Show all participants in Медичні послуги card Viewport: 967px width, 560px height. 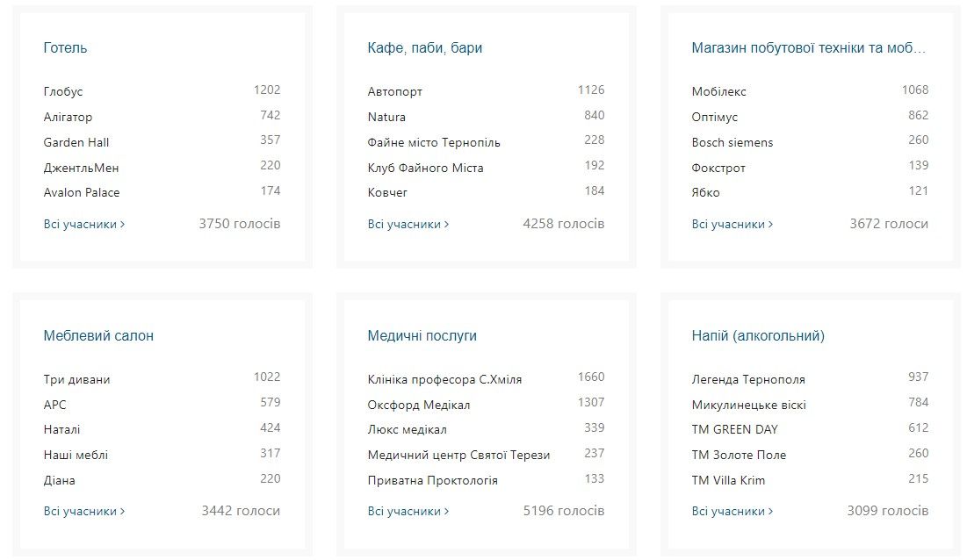pyautogui.click(x=408, y=511)
